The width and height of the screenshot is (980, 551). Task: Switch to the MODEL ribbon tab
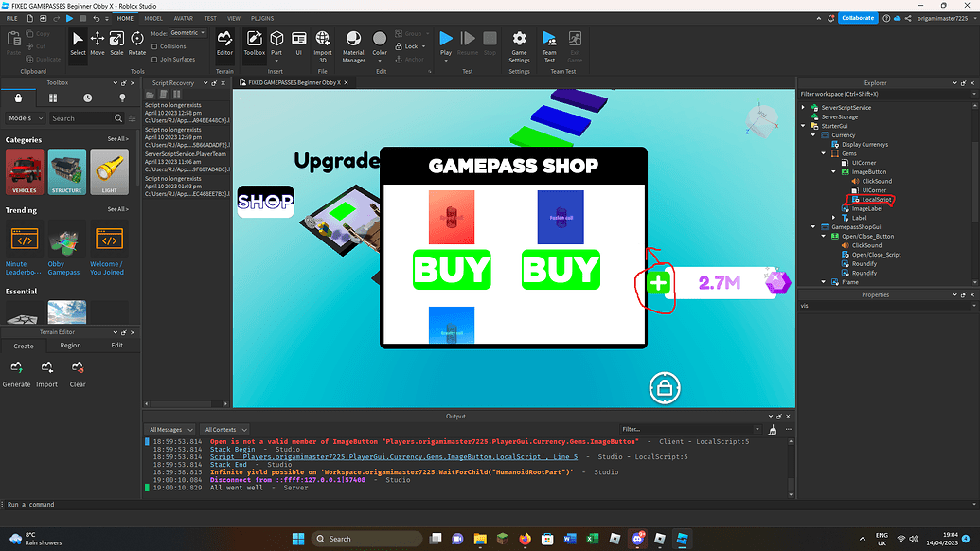tap(155, 17)
